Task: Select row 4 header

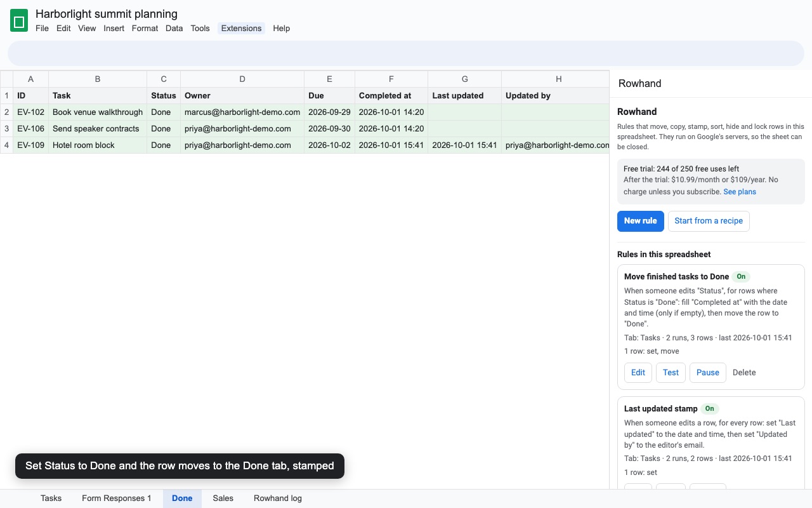Action: click(x=6, y=145)
